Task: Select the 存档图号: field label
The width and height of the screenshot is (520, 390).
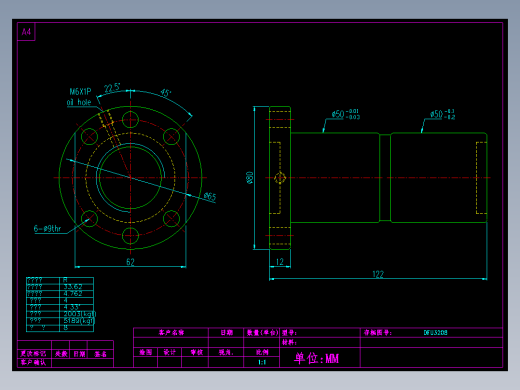Action: click(x=377, y=332)
